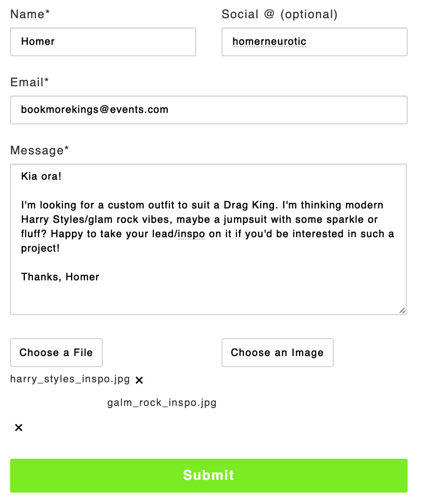
Task: Remove the galm_rock_inspo.jpg attachment
Action: point(19,427)
